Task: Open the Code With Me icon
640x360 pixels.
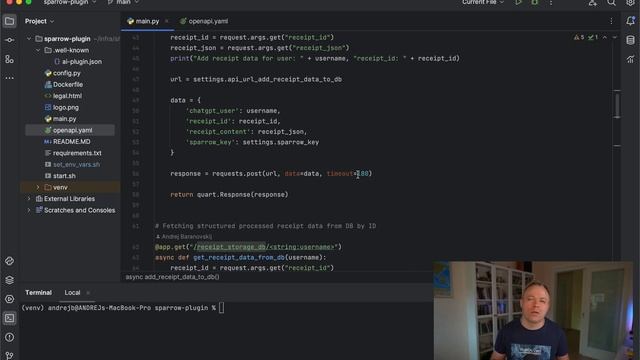Action: click(x=593, y=2)
